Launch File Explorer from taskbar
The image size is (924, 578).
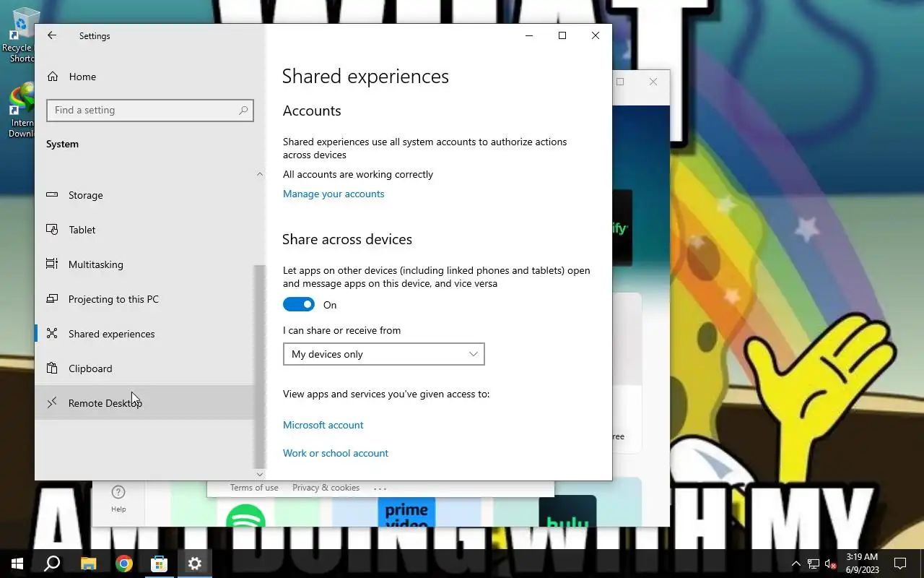pos(88,564)
